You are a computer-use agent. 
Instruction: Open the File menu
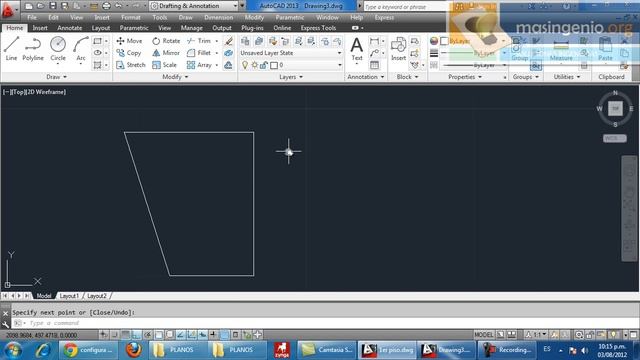click(x=32, y=18)
